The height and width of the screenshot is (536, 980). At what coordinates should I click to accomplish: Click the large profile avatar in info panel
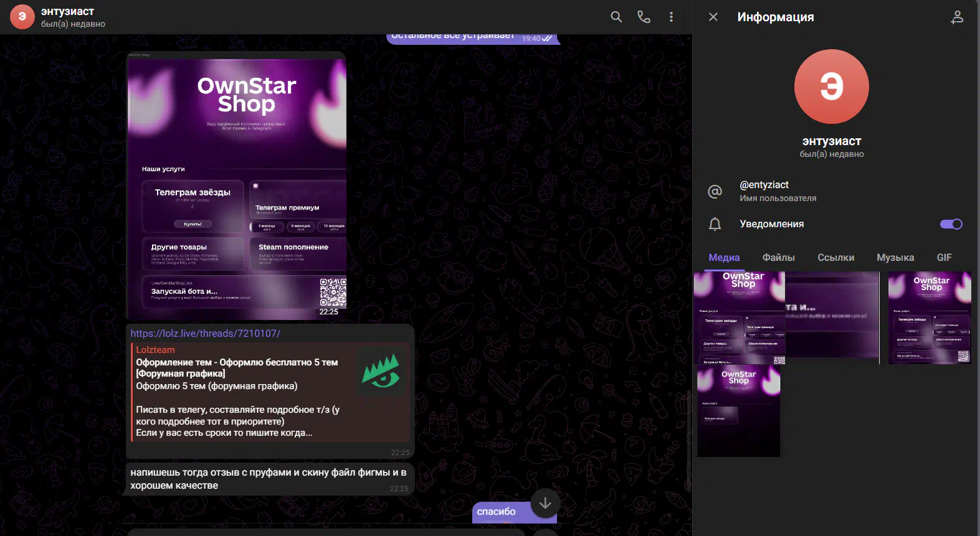(x=831, y=87)
